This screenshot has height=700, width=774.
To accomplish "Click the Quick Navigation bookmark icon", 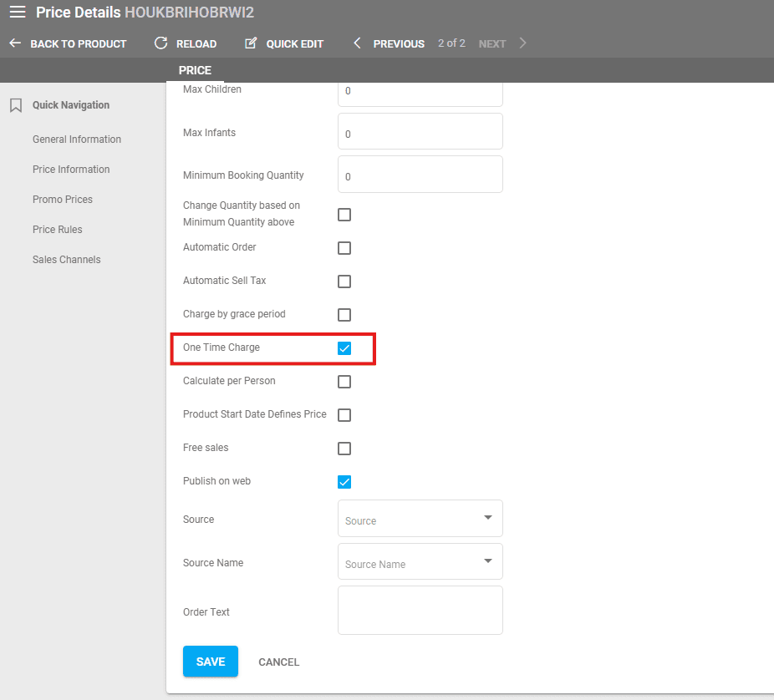I will click(15, 105).
